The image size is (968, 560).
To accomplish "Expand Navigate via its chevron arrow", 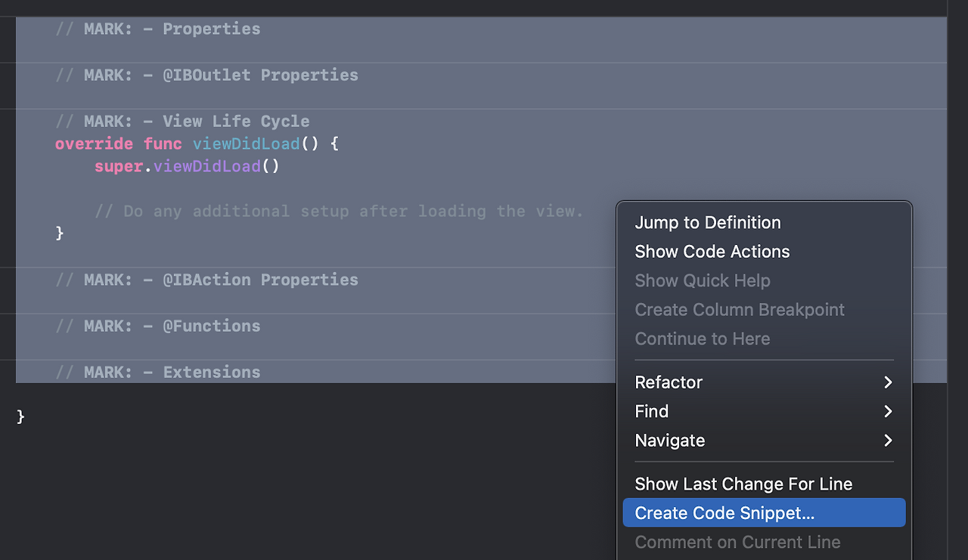I will (x=889, y=441).
